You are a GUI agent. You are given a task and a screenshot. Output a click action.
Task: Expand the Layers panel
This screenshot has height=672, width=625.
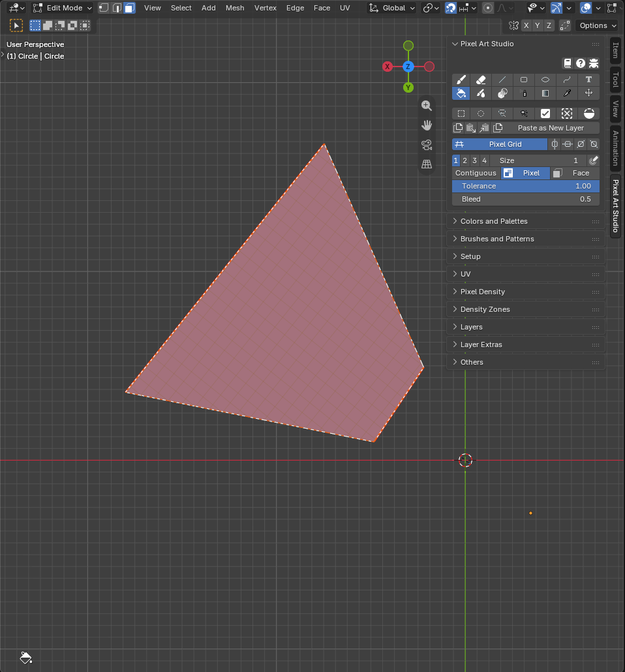point(526,327)
